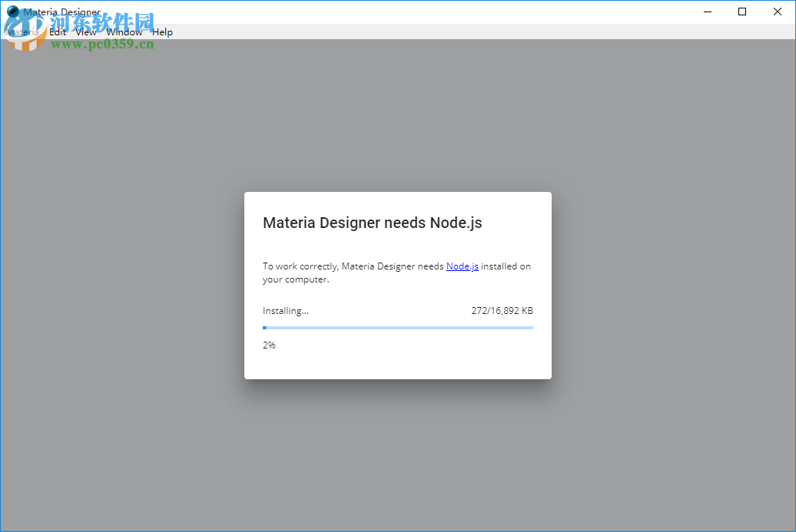Maximize the Materia Designer window
This screenshot has height=532, width=796.
click(741, 12)
